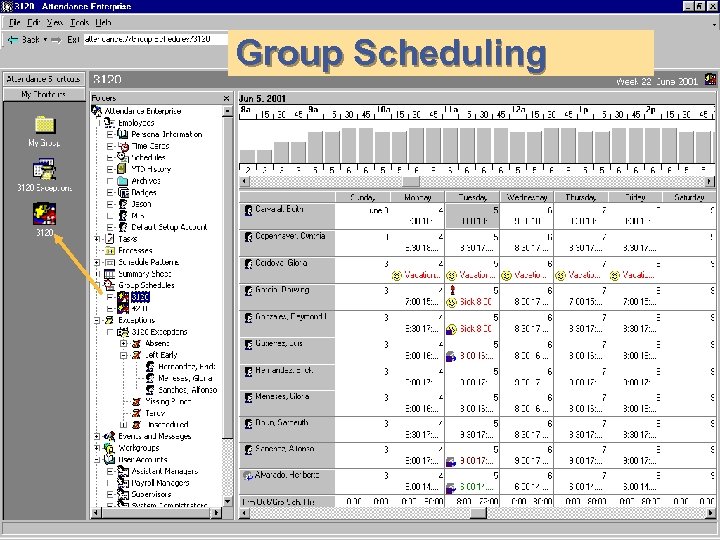Click the schedule grid bottom scrollbar thumb
Screen dimensions: 720x540
coord(477,513)
